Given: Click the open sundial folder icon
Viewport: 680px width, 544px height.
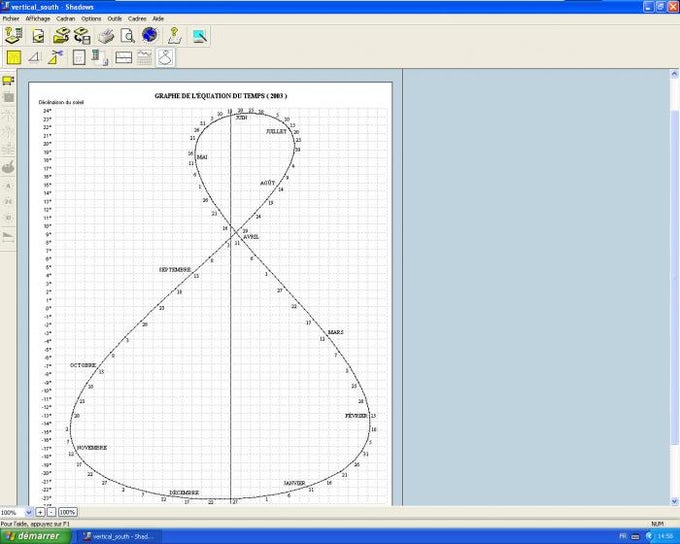Looking at the screenshot, I should point(61,36).
